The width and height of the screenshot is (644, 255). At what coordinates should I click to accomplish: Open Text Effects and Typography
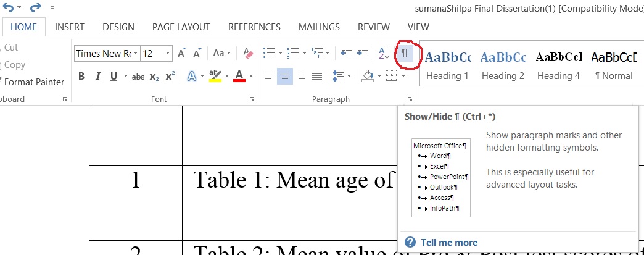(192, 76)
